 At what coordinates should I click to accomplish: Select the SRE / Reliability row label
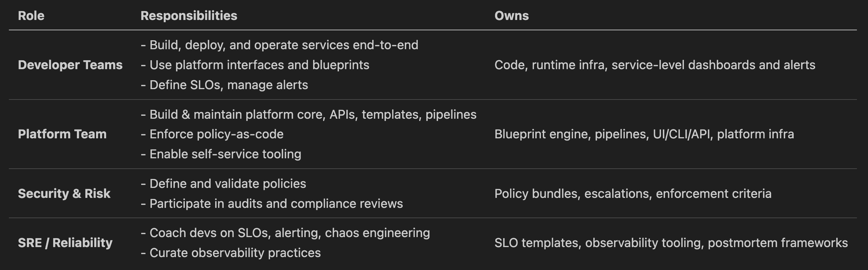click(65, 243)
